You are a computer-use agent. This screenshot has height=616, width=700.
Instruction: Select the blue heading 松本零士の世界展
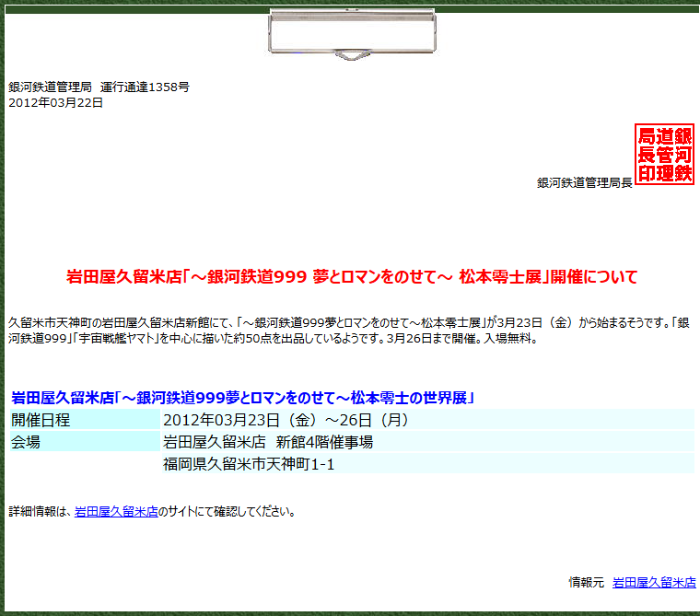[x=242, y=397]
